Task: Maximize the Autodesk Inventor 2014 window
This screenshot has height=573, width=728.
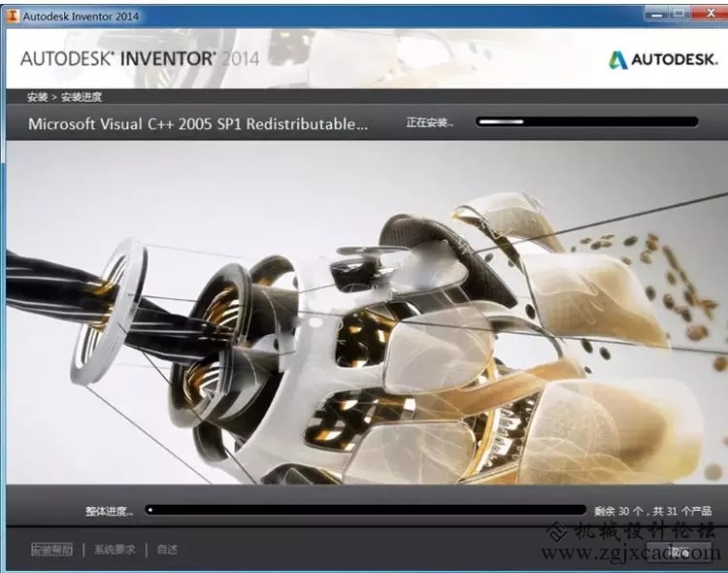Action: pyautogui.click(x=679, y=14)
